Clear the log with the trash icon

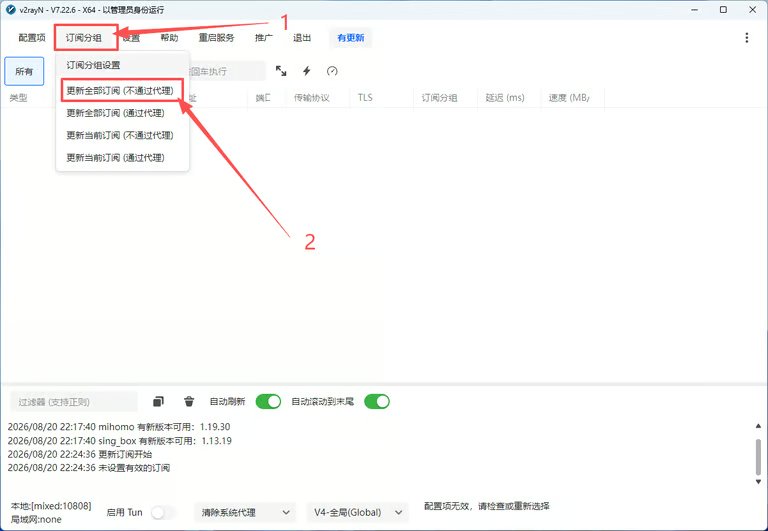189,402
